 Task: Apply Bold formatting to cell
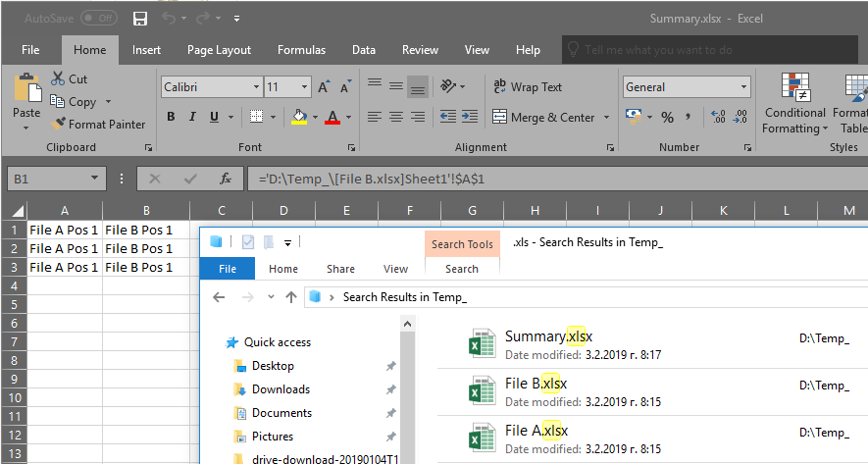point(170,118)
